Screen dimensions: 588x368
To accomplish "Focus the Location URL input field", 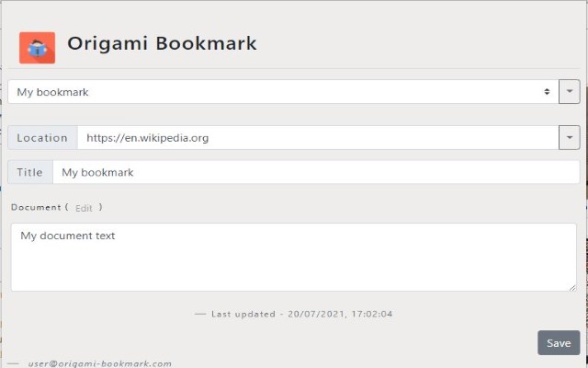I will point(317,138).
